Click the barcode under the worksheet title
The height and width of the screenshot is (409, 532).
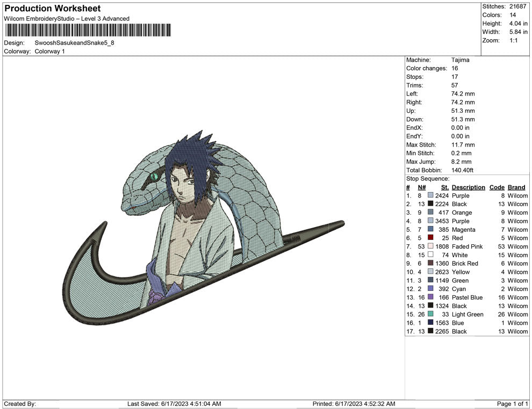[x=88, y=30]
